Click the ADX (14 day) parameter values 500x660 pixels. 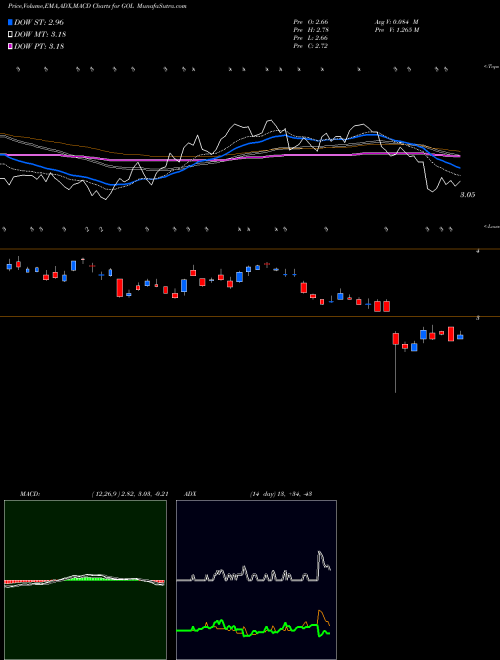coord(280,494)
